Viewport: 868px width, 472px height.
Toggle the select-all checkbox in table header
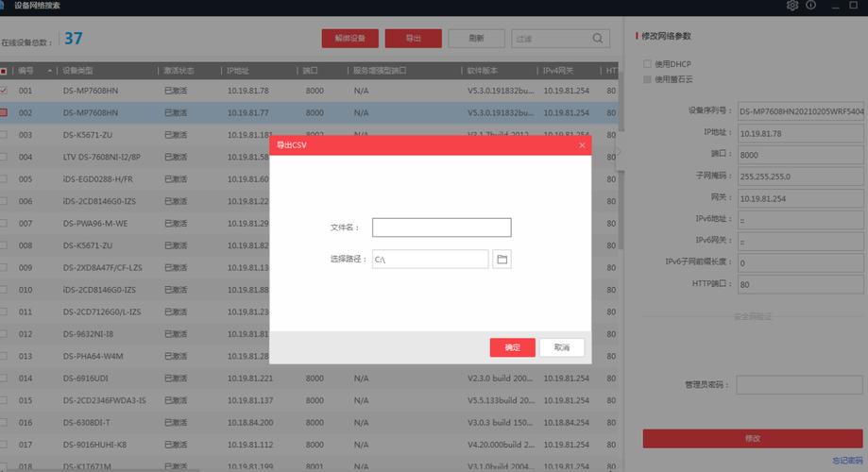tap(4, 71)
